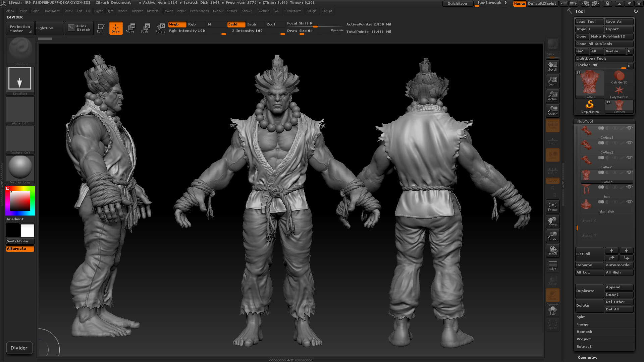Click the right-shelf Rotate view button

pyautogui.click(x=552, y=250)
